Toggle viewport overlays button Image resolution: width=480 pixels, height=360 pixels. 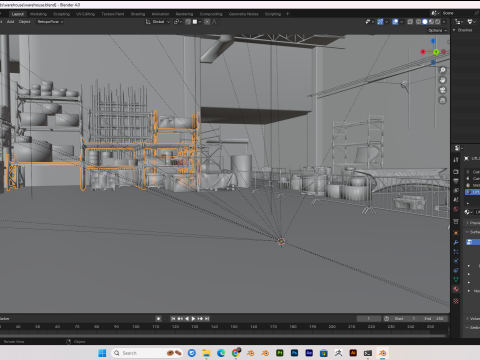[395, 22]
